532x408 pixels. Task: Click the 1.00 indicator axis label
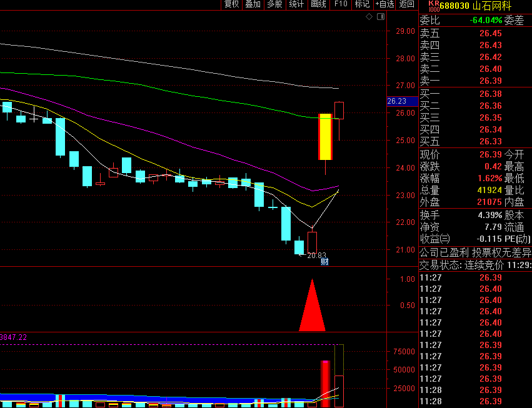pyautogui.click(x=408, y=279)
